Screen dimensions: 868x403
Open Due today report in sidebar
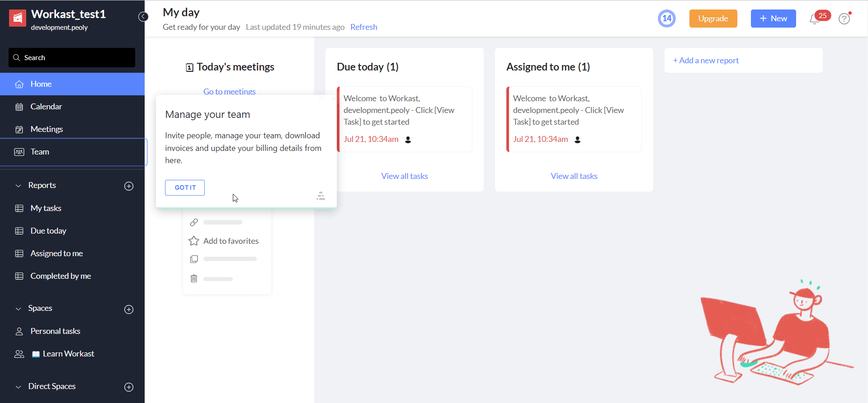tap(72, 231)
